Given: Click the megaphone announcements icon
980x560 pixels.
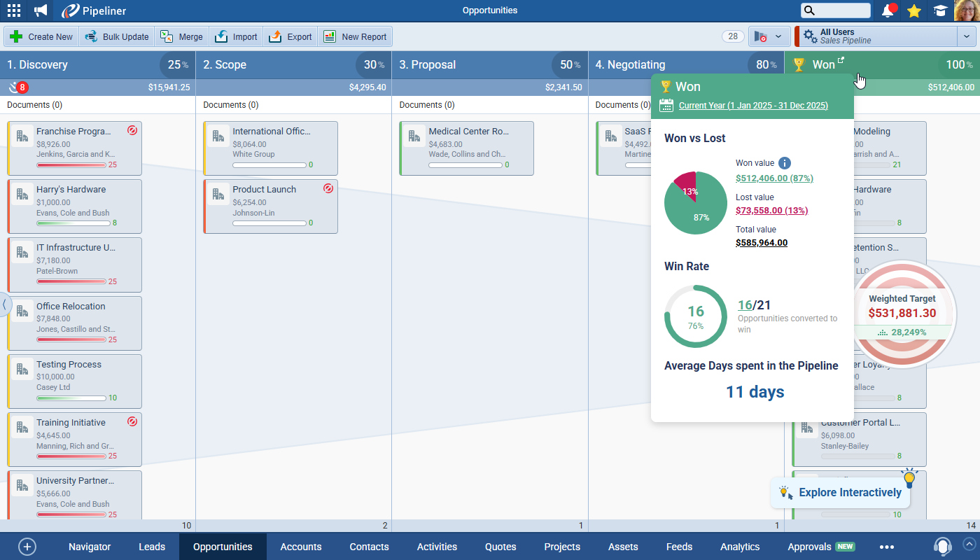Looking at the screenshot, I should (41, 10).
